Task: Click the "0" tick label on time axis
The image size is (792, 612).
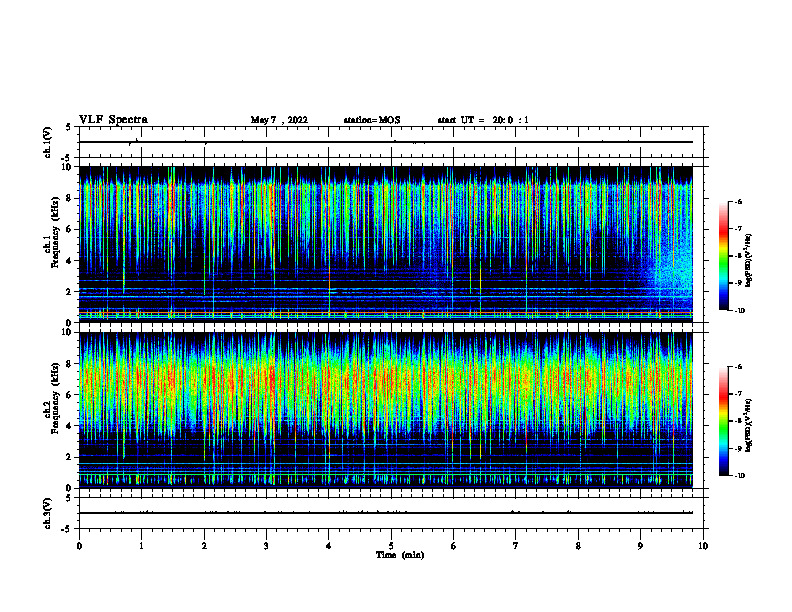Action: (79, 546)
